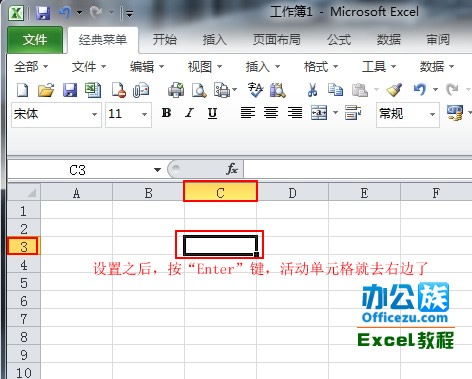This screenshot has height=379, width=472.
Task: Open Print Preview magnifier icon
Action: (x=199, y=90)
